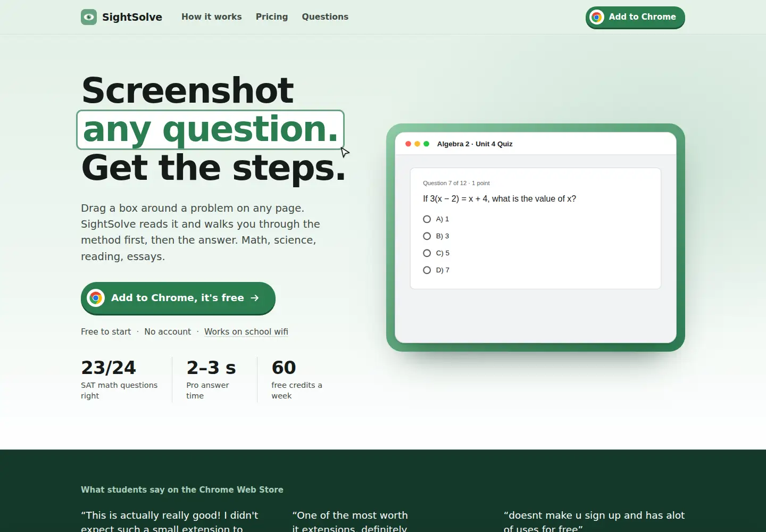This screenshot has height=532, width=766.
Task: Click the 'This is actually really good' review
Action: pos(170,521)
